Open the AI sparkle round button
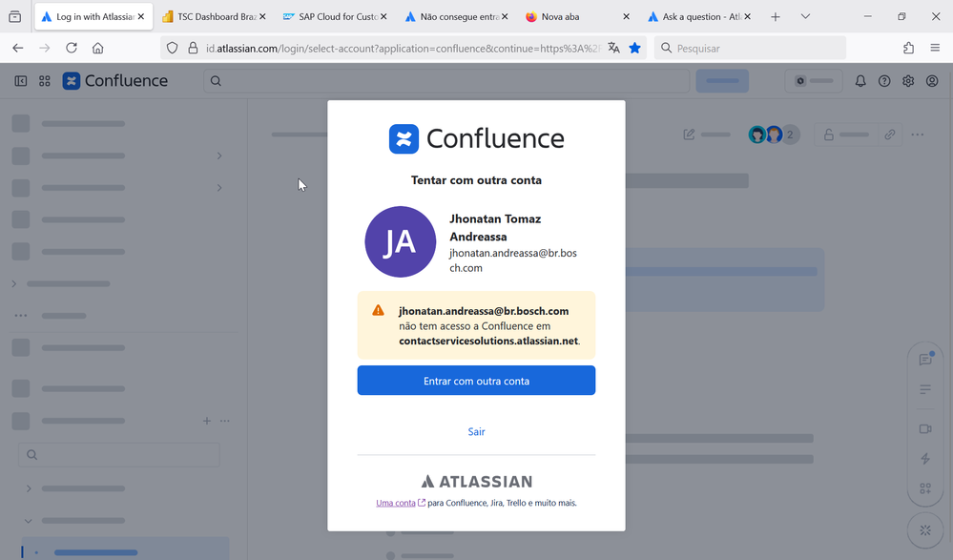Image resolution: width=953 pixels, height=560 pixels. pyautogui.click(x=925, y=530)
